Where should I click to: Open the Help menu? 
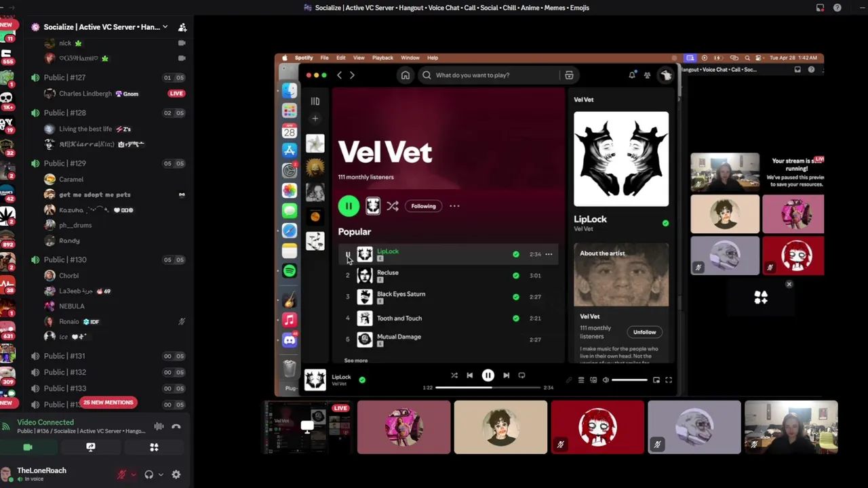point(433,58)
